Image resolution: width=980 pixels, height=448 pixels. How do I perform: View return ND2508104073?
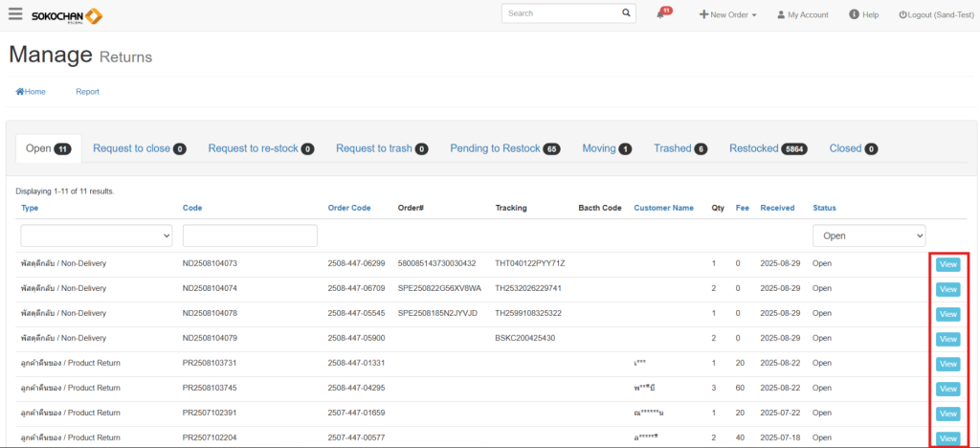pyautogui.click(x=947, y=264)
